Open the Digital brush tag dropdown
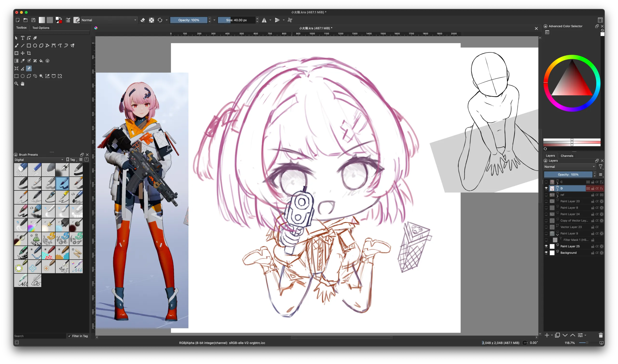 [x=39, y=160]
